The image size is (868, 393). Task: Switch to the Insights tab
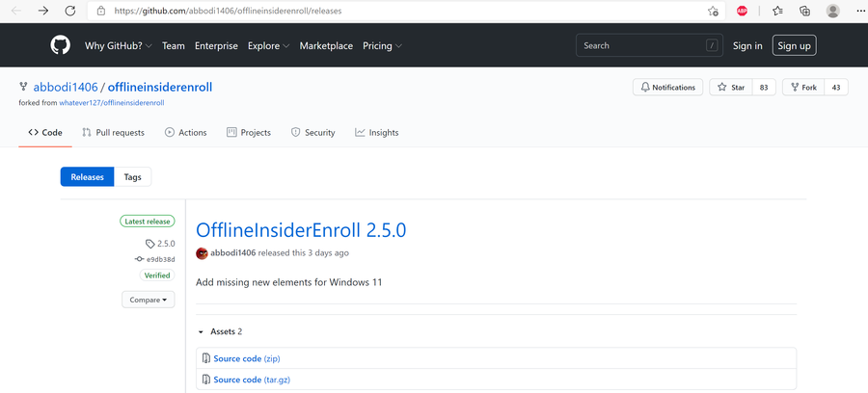click(x=376, y=133)
